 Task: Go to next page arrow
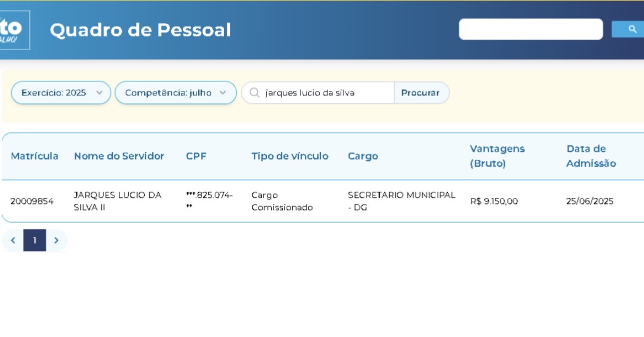click(57, 240)
